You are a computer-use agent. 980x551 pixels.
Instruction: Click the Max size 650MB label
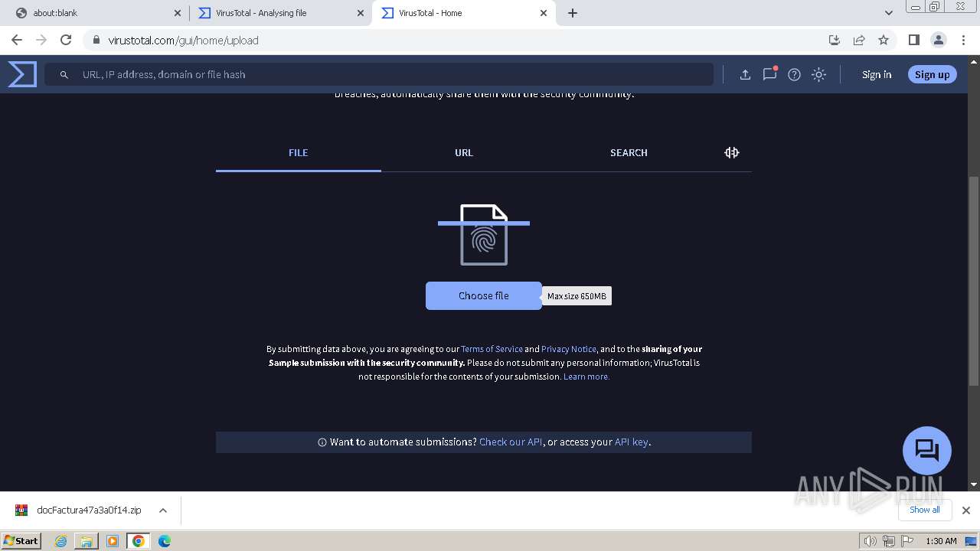(577, 296)
